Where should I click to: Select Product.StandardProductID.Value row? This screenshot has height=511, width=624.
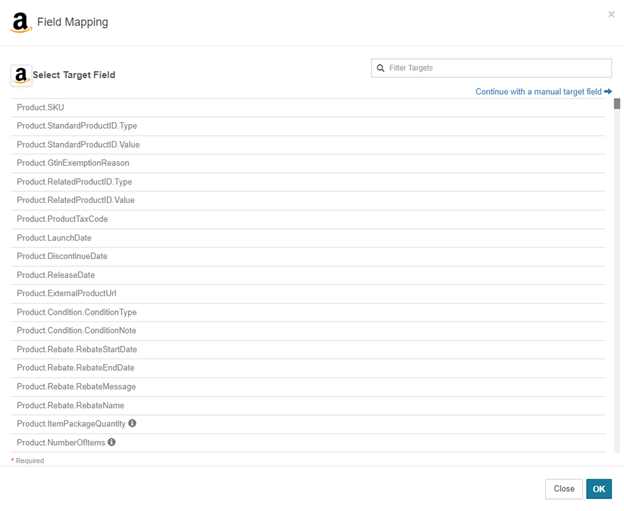click(x=308, y=145)
